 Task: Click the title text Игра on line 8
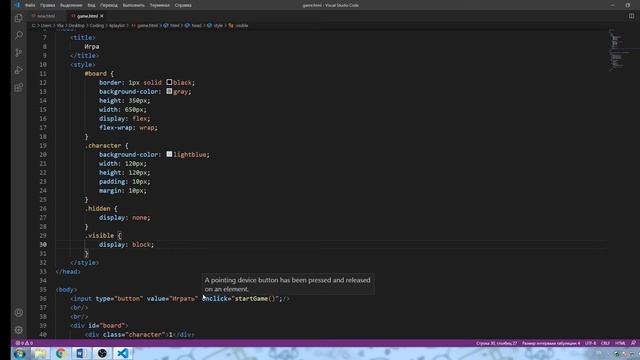(x=92, y=47)
